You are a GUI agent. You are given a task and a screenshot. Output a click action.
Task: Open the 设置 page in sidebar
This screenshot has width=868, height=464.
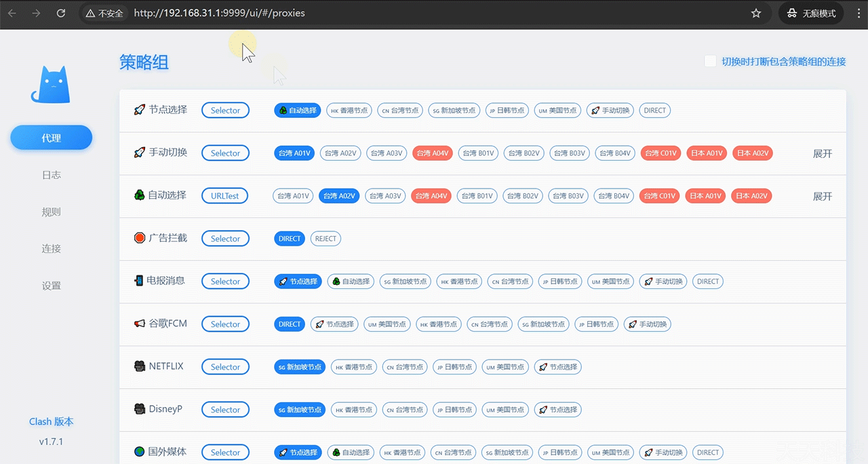[52, 286]
